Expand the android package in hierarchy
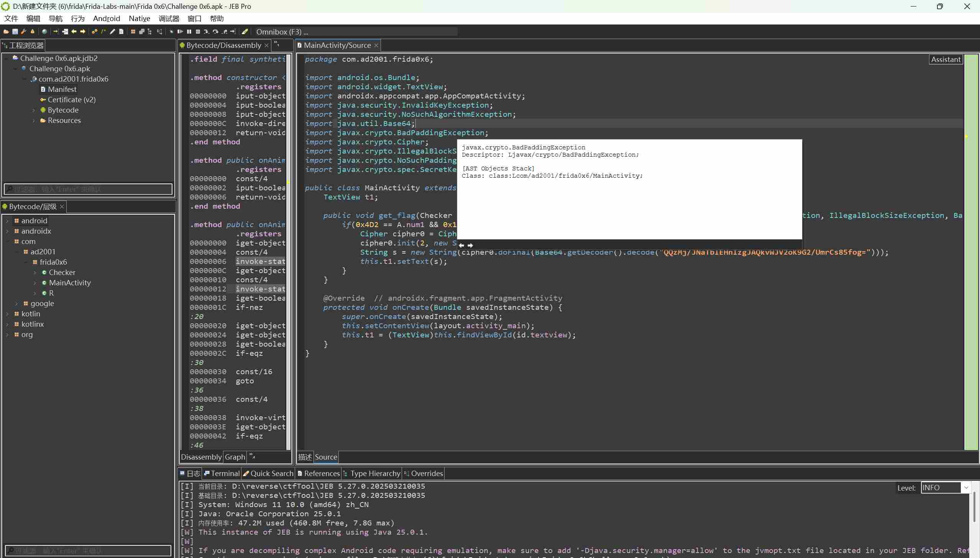The height and width of the screenshot is (558, 980). coord(7,221)
